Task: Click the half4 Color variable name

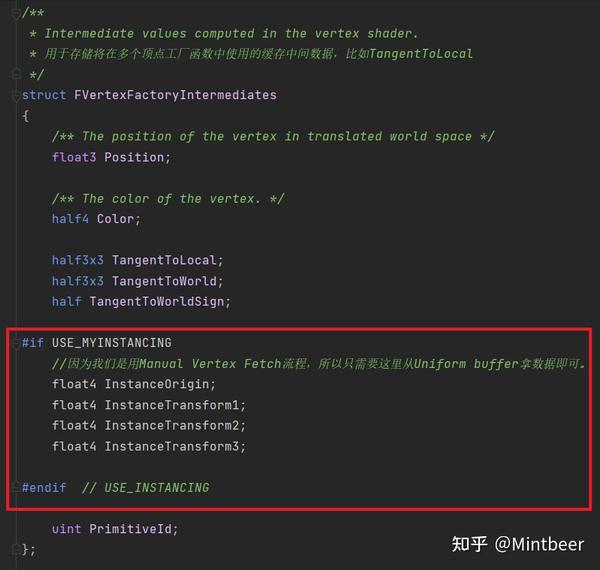Action: (x=116, y=219)
